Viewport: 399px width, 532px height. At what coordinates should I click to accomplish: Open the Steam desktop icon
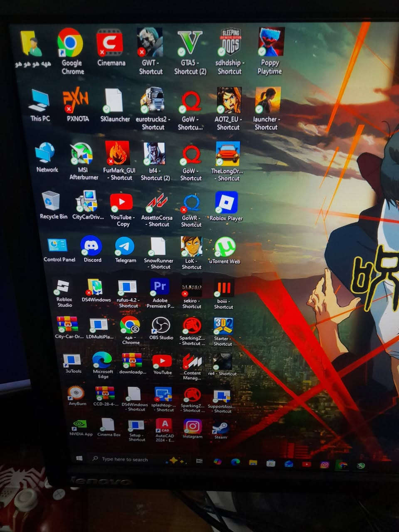[x=220, y=428]
